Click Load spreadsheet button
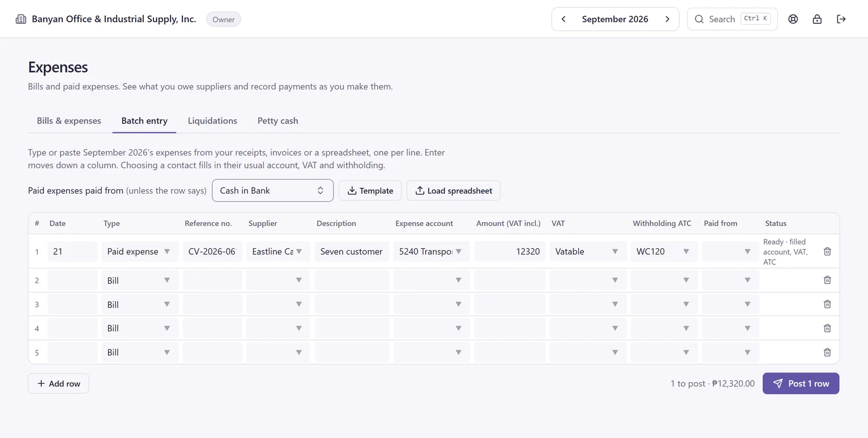Image resolution: width=868 pixels, height=438 pixels. 454,191
